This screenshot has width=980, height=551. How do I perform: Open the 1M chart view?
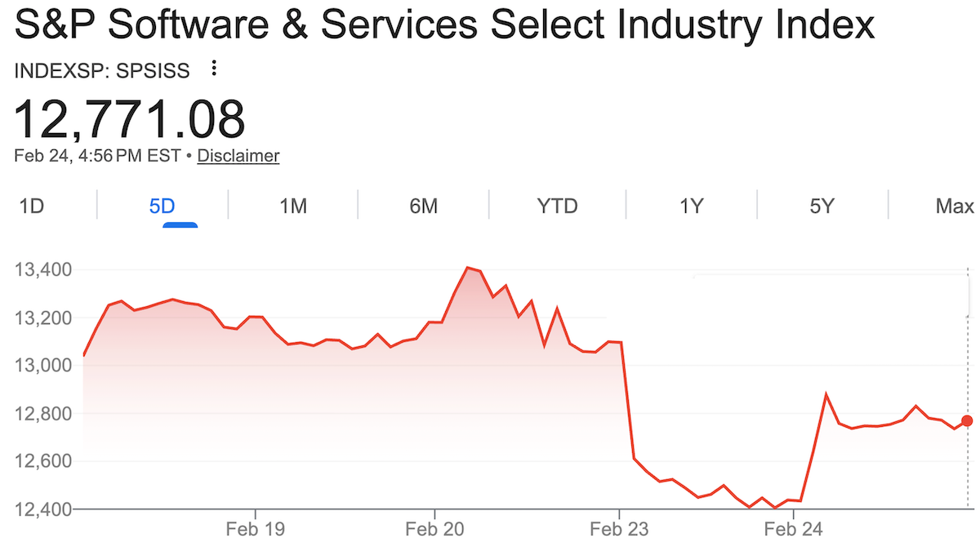[294, 206]
